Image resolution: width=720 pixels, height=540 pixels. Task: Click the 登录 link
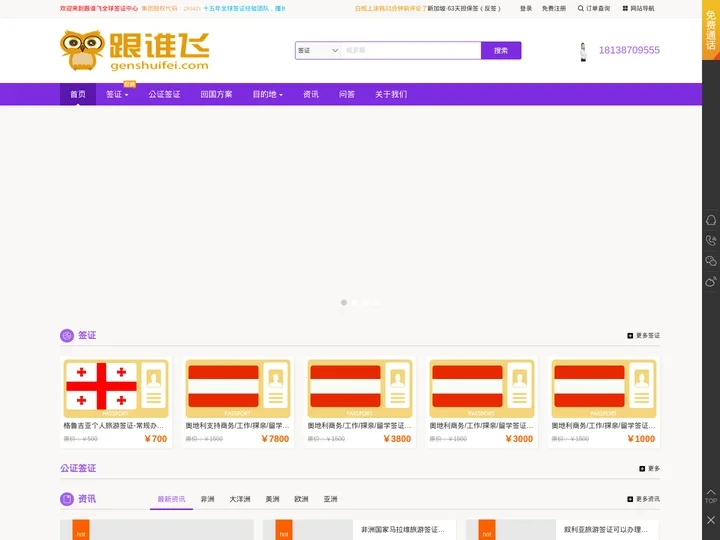click(x=526, y=8)
